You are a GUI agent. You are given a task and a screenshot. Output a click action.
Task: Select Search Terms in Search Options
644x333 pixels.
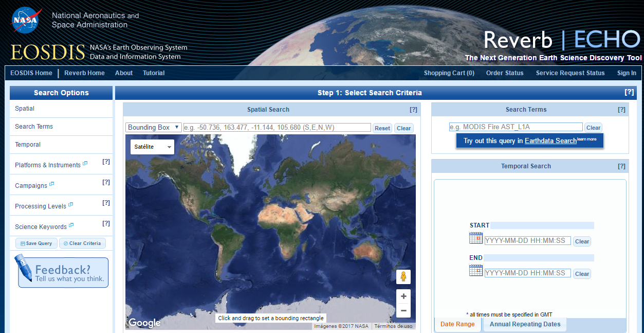34,127
